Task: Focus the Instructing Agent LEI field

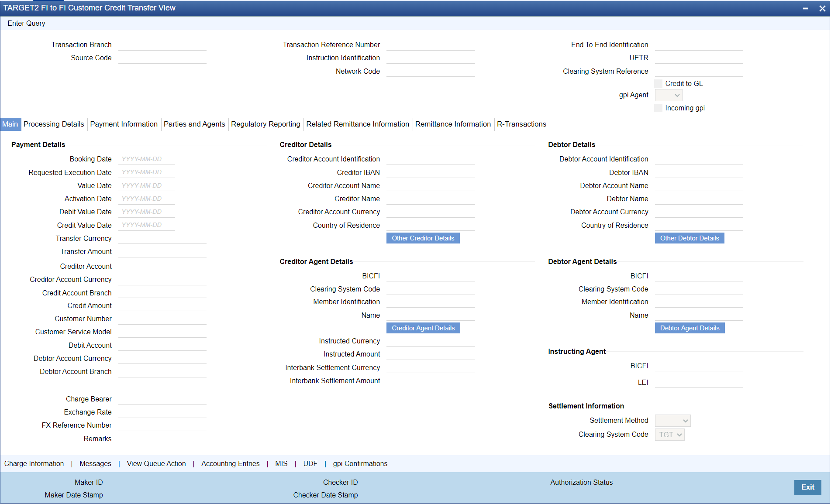Action: pyautogui.click(x=699, y=383)
